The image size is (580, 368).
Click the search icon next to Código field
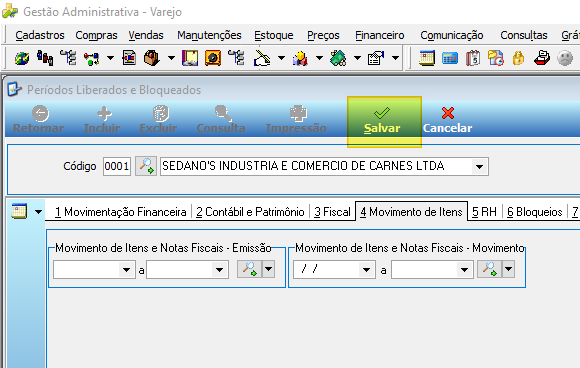click(146, 166)
